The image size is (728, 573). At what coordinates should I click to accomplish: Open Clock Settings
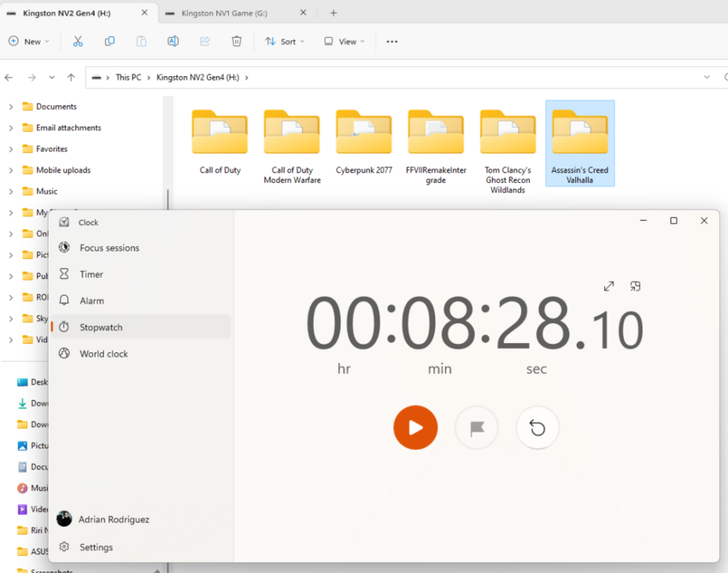pos(141,547)
